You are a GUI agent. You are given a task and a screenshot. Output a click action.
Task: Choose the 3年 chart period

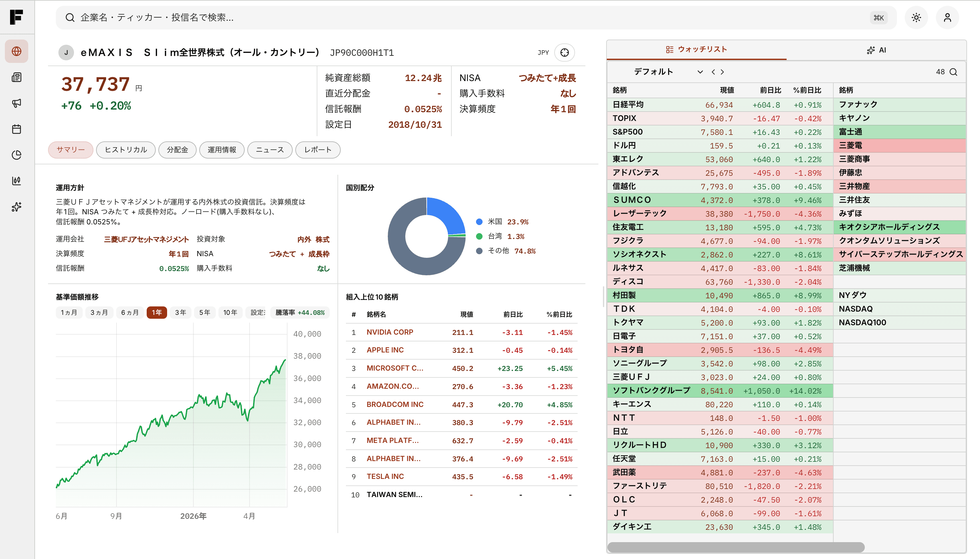tap(180, 313)
